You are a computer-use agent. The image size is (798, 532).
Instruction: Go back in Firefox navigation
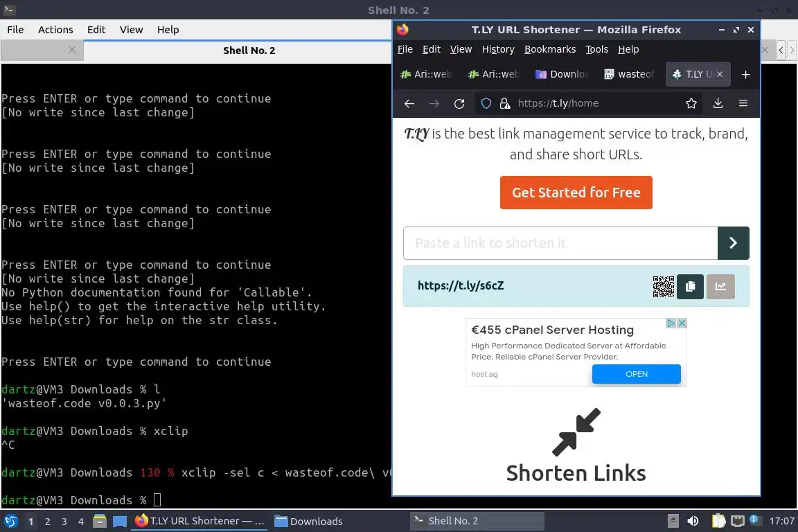(x=409, y=103)
